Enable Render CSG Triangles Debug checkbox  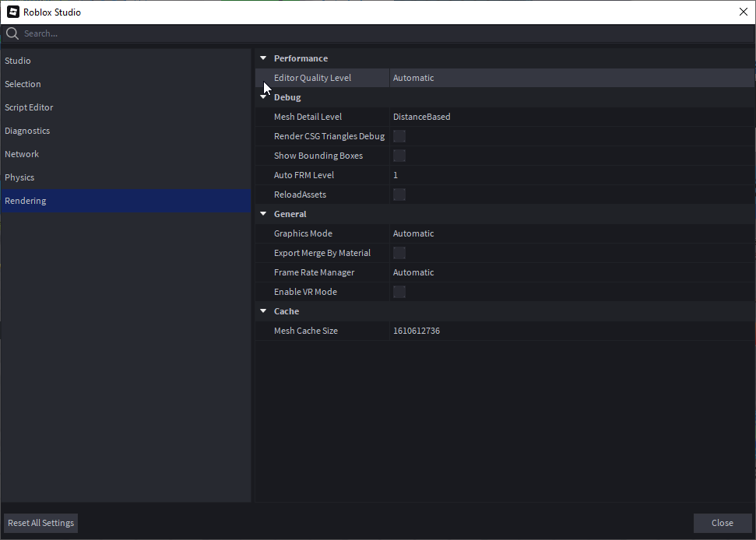coord(399,136)
